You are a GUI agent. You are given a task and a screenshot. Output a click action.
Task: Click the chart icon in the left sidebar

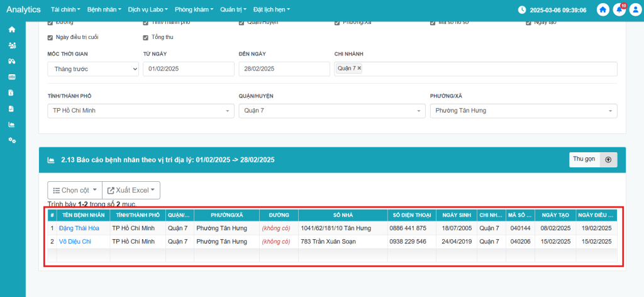point(12,124)
